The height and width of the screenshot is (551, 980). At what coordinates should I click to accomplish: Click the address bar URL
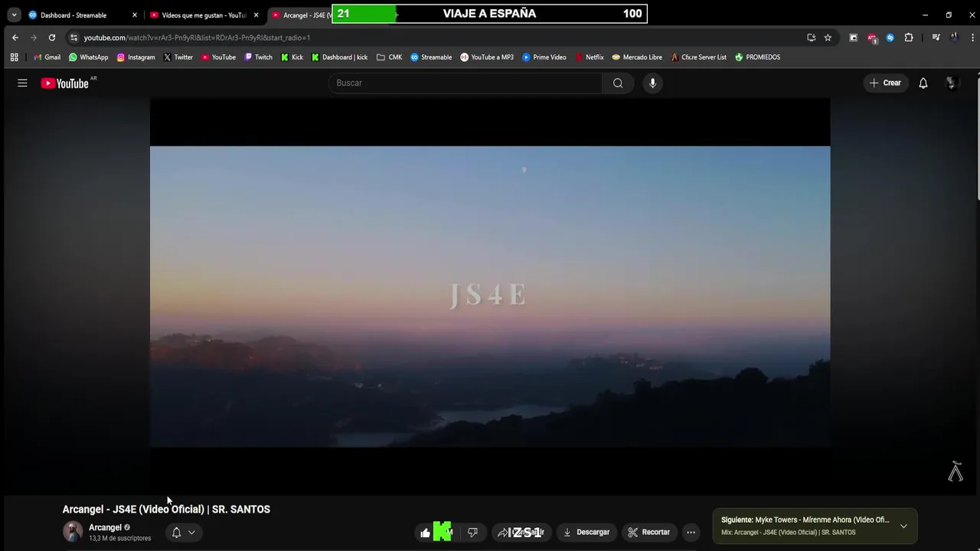point(197,37)
